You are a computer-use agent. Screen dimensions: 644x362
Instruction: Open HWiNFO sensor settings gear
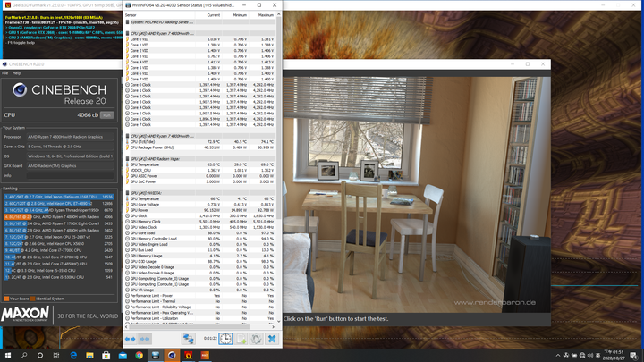point(257,339)
